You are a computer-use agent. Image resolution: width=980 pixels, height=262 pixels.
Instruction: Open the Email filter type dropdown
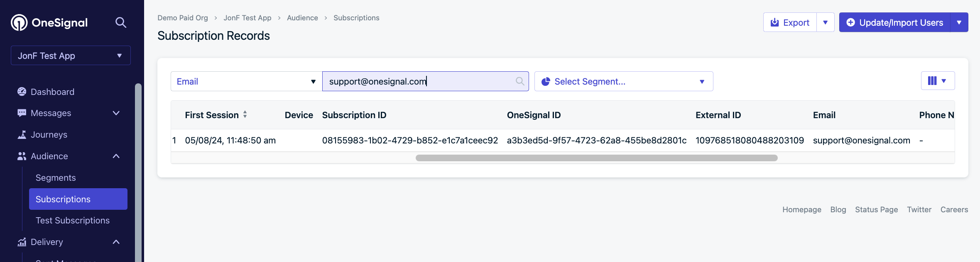(x=246, y=81)
